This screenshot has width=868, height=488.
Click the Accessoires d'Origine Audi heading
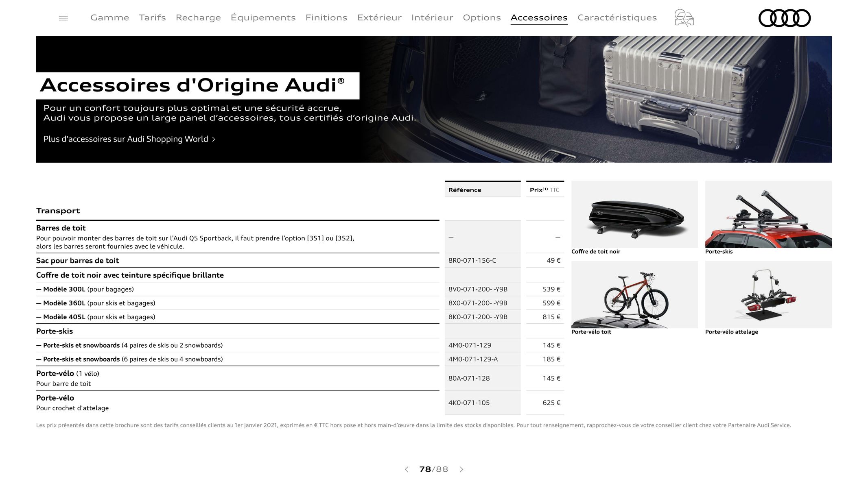[x=192, y=85]
